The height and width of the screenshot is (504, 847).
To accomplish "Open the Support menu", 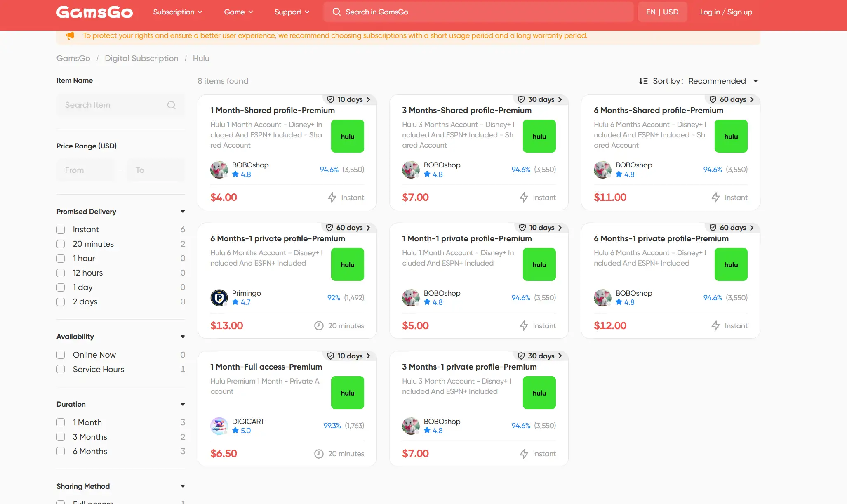I will (292, 12).
